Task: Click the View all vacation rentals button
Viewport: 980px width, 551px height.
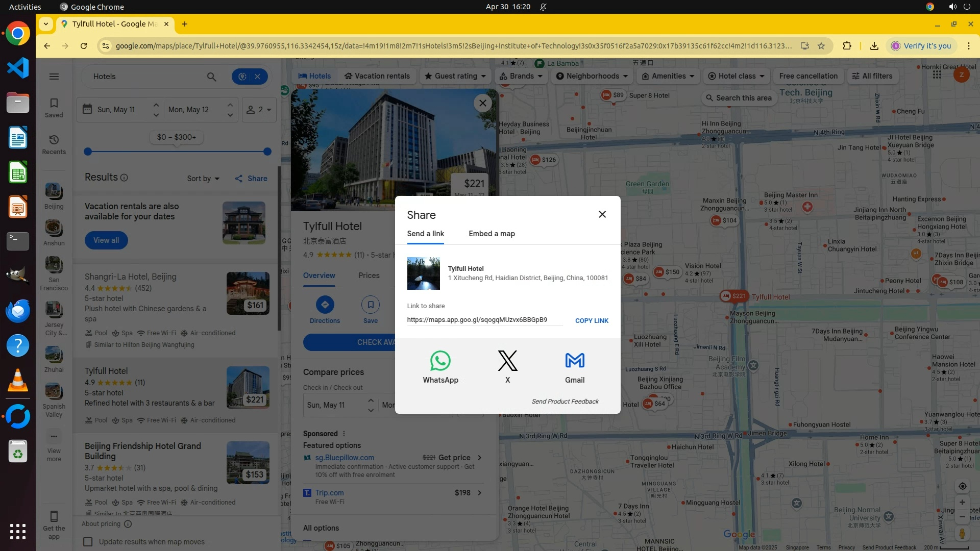Action: [106, 240]
